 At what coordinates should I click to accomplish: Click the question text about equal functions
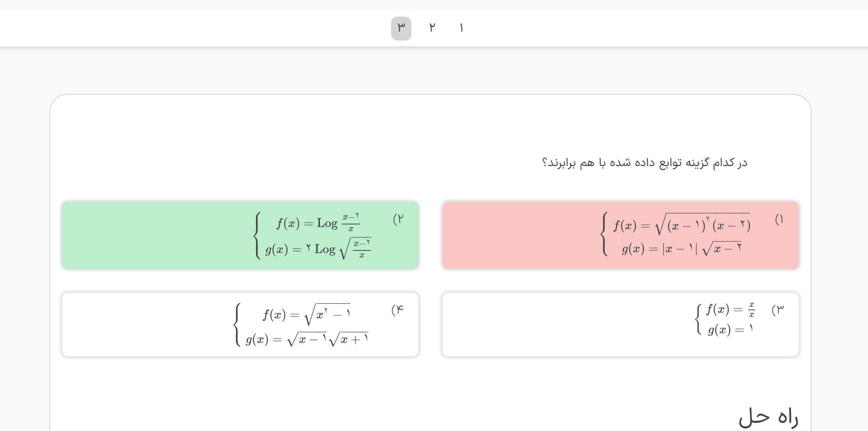point(644,163)
